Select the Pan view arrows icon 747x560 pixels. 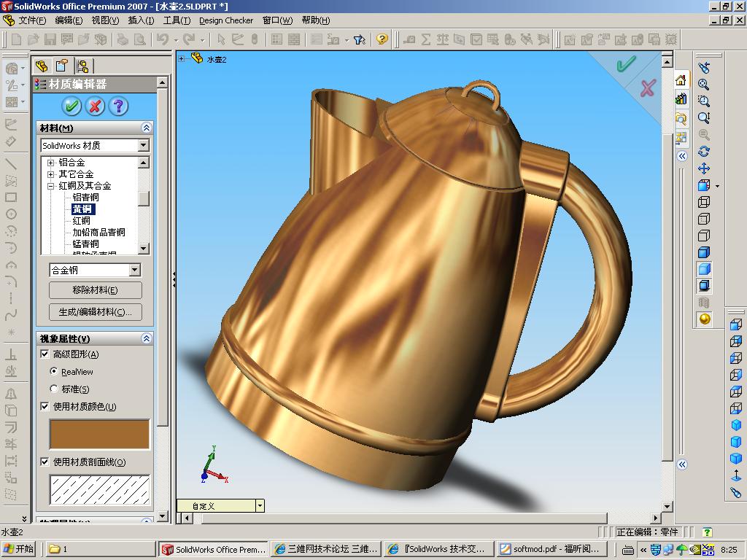click(x=704, y=168)
